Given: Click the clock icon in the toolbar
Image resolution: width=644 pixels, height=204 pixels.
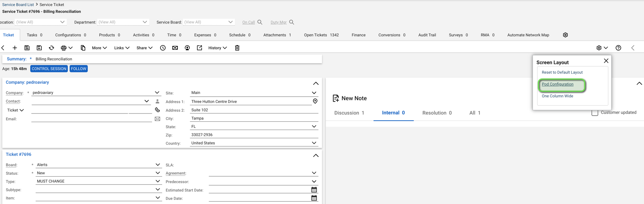Looking at the screenshot, I should [x=163, y=48].
